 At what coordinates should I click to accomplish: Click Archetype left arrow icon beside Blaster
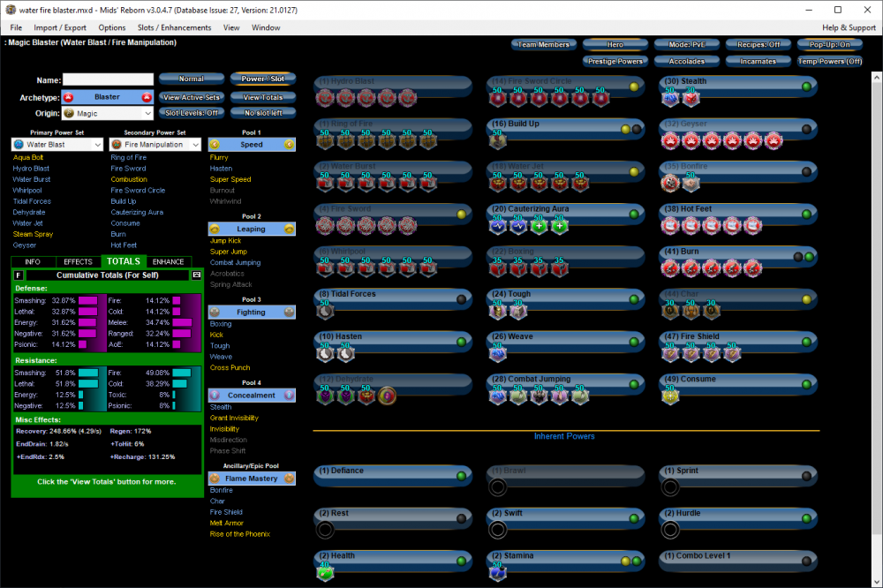pyautogui.click(x=69, y=97)
